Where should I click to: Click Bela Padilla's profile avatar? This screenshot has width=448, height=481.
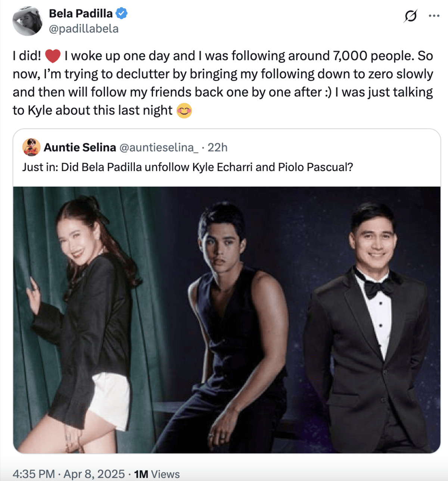(27, 21)
